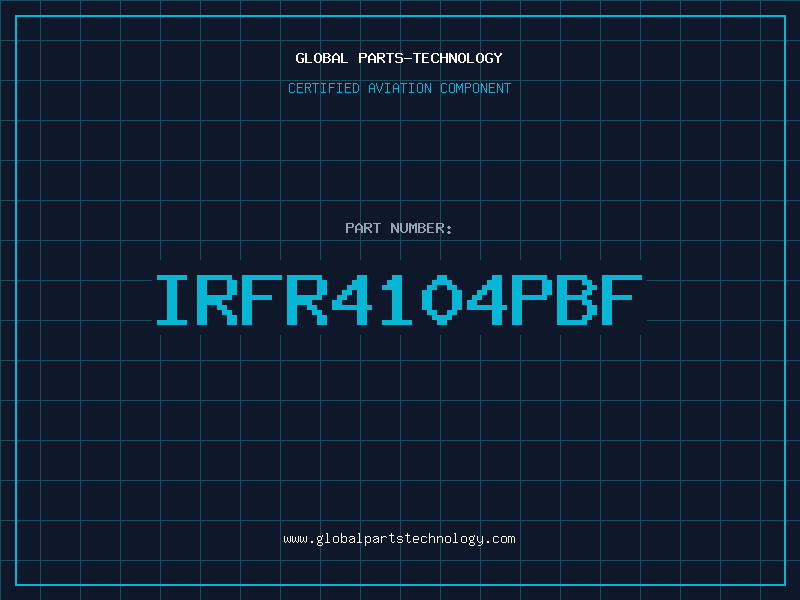Open the www.globalpartstechnology.com link
Image resolution: width=800 pixels, height=600 pixels.
399,539
